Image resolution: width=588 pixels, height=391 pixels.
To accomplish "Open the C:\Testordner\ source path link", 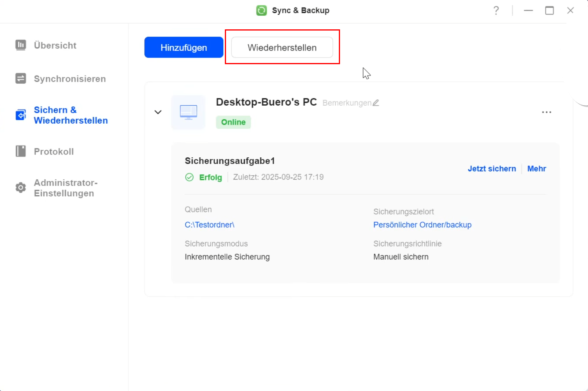I will pyautogui.click(x=210, y=225).
